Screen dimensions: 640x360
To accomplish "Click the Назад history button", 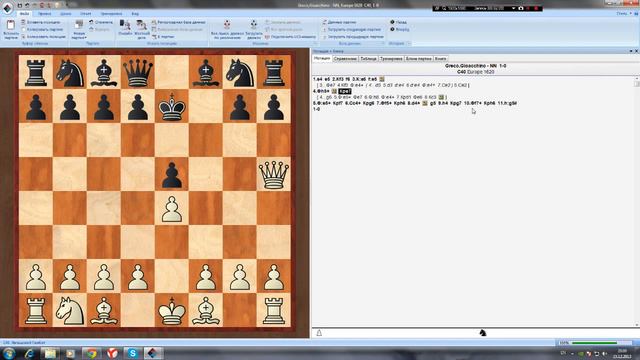I will [398, 22].
